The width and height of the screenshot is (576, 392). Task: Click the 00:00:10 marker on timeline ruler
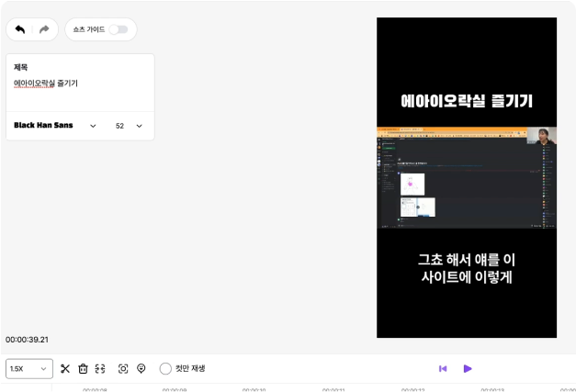tap(254, 390)
